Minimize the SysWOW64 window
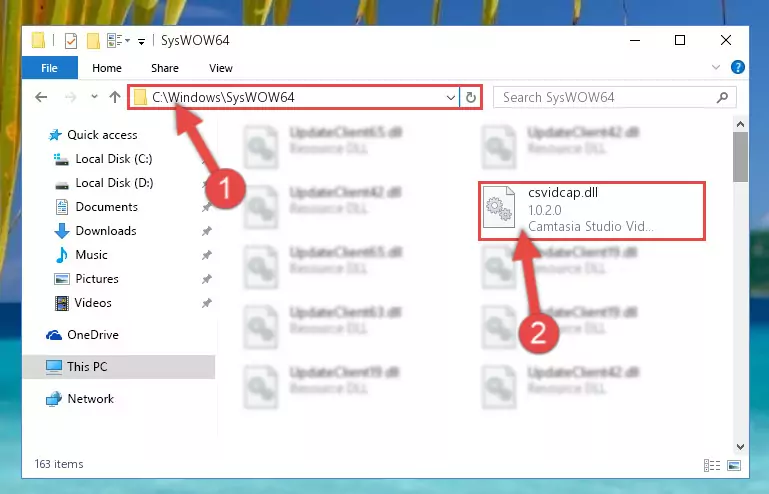 click(x=635, y=40)
